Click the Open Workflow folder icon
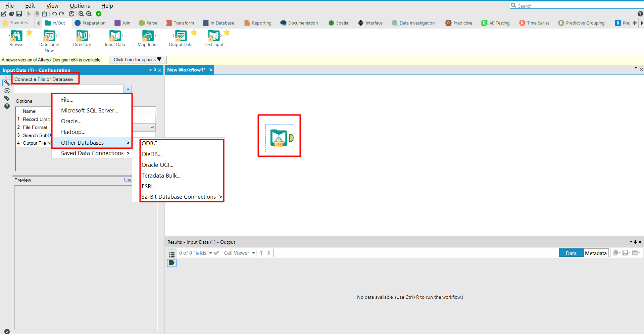 [11, 14]
